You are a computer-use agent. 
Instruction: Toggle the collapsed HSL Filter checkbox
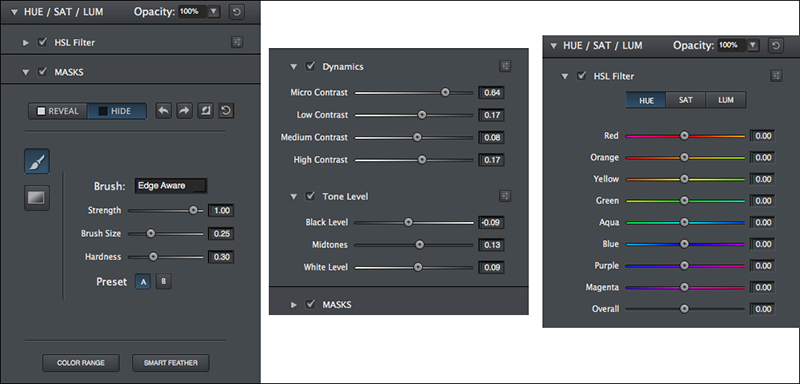[x=42, y=42]
